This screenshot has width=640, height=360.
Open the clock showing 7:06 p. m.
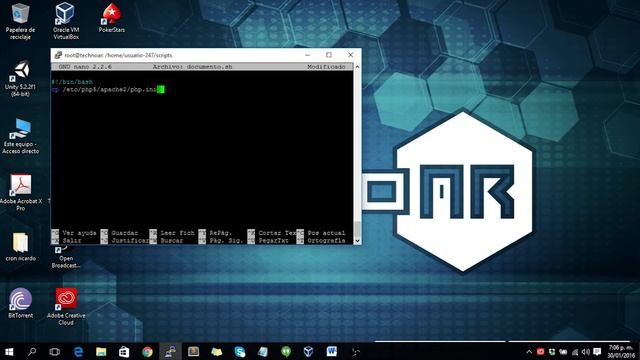point(622,351)
